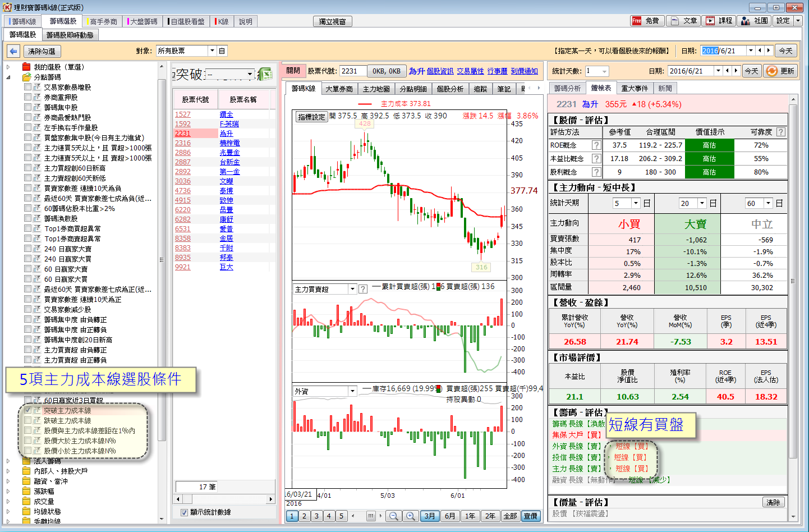The height and width of the screenshot is (532, 809).
Task: Open the 課程 courses button
Action: click(718, 21)
